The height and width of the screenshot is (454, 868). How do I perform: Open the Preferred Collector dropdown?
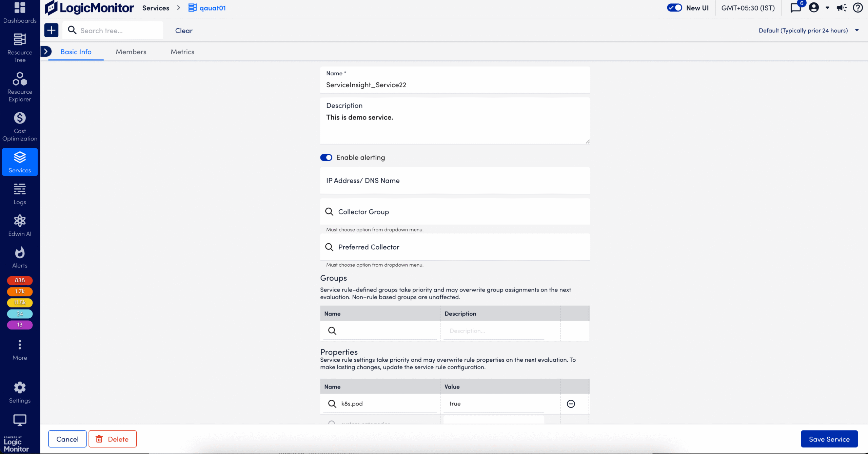click(x=455, y=247)
